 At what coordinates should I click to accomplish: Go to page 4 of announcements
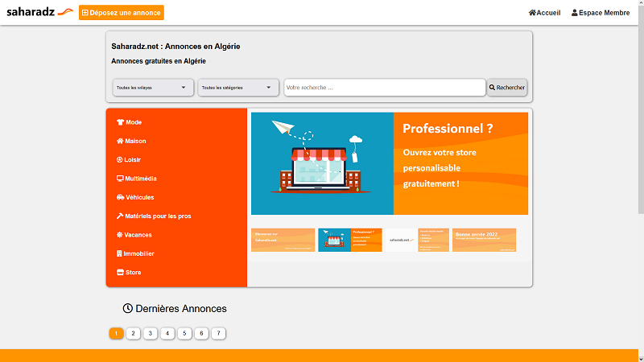coord(167,333)
